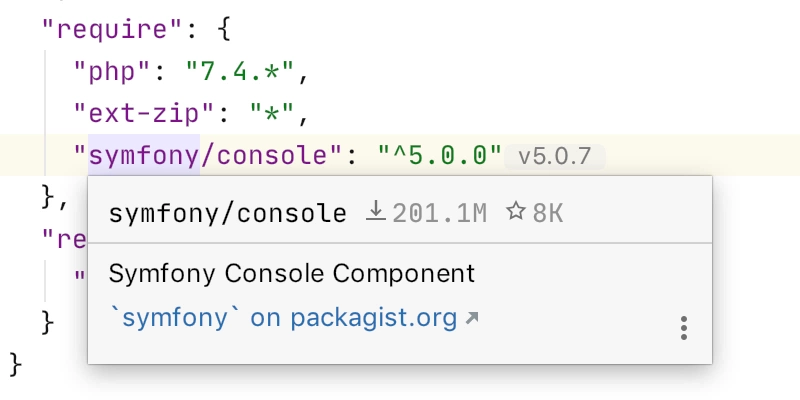Click the symfony/console title in popup
Viewport: 800px width, 400px height.
point(228,213)
